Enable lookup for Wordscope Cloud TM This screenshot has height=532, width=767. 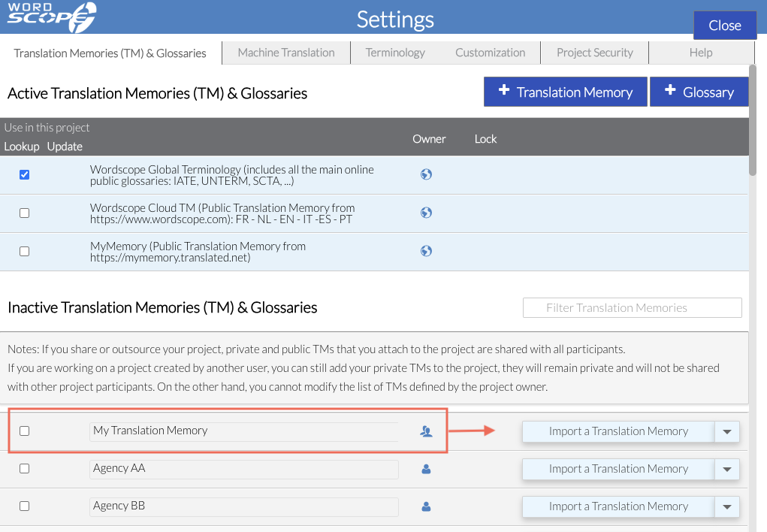coord(25,213)
